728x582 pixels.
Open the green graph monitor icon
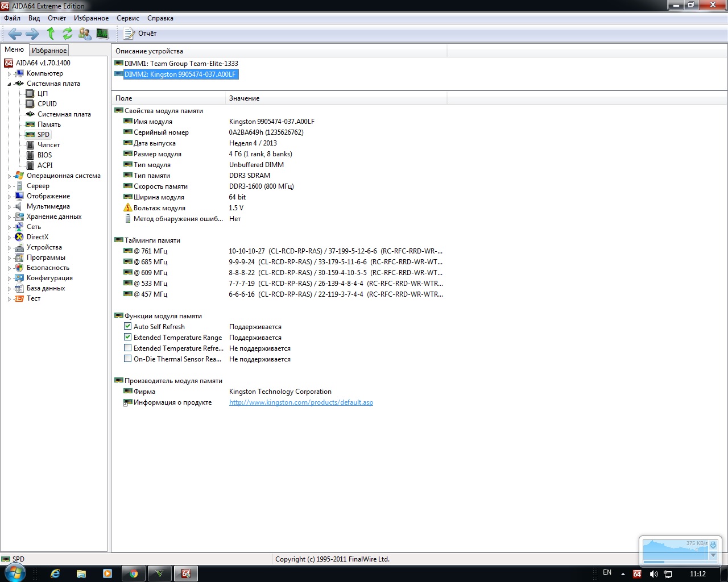click(x=102, y=34)
